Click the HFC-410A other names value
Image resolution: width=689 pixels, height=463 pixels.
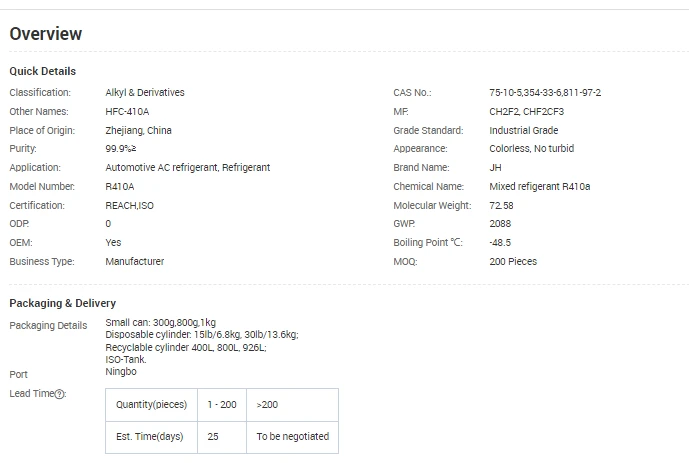pos(127,112)
